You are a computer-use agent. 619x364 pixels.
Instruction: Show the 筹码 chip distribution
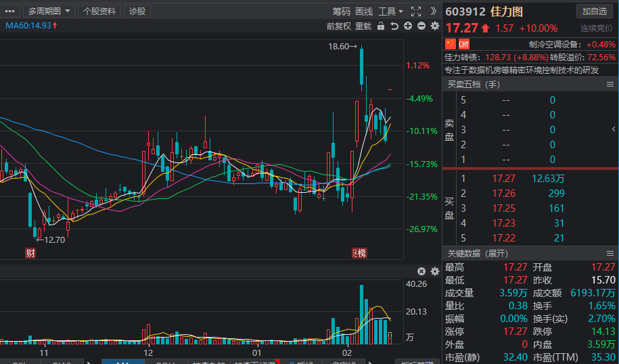(341, 12)
